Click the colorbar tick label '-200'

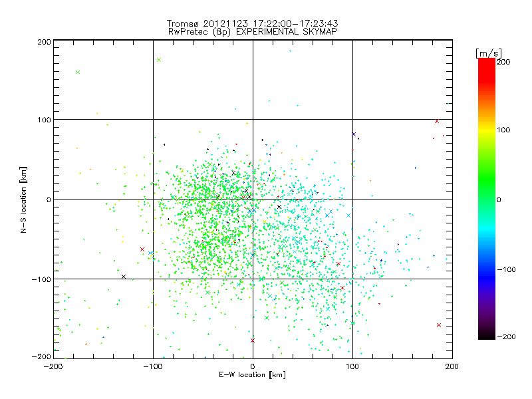(x=506, y=336)
